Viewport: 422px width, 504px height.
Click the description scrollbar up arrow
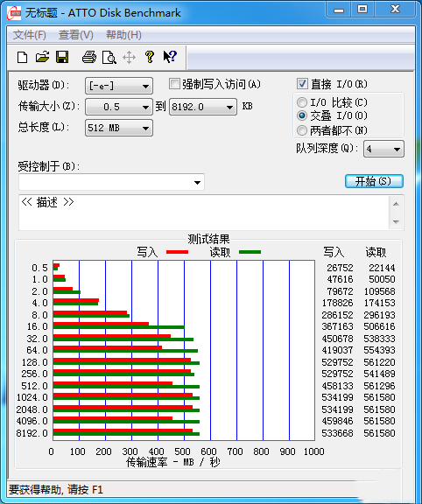click(x=396, y=204)
